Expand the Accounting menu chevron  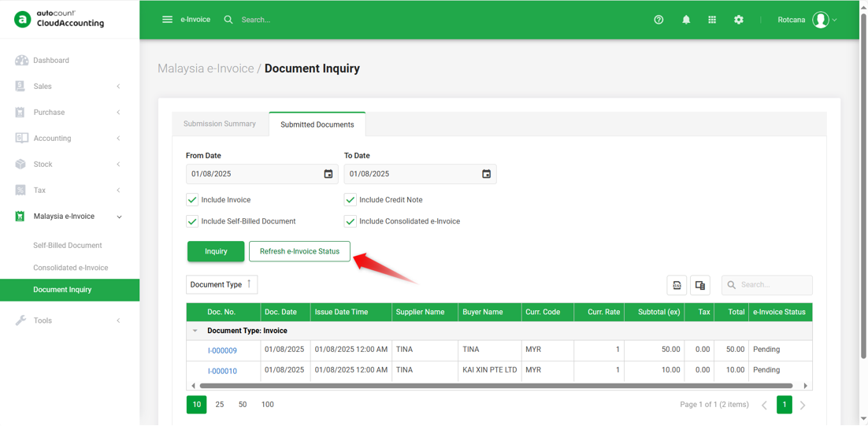(118, 139)
